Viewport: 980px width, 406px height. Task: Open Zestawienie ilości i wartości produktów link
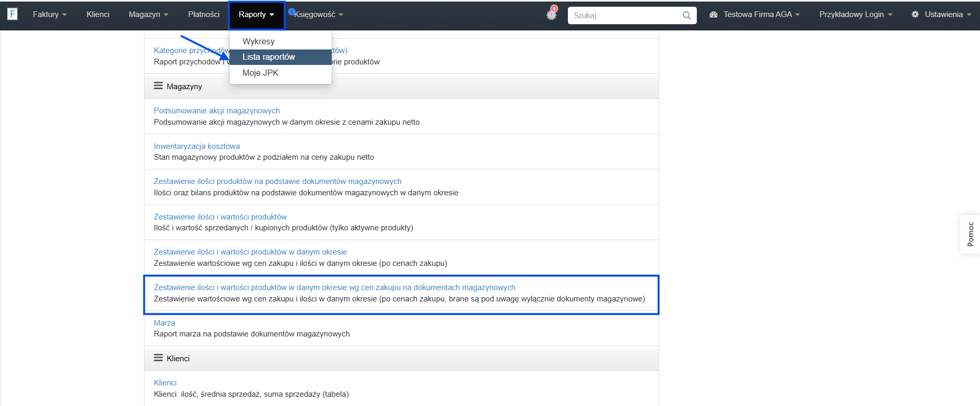point(220,217)
